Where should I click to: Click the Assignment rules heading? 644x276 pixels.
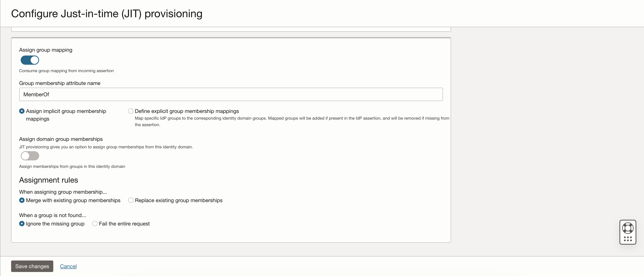coord(48,180)
